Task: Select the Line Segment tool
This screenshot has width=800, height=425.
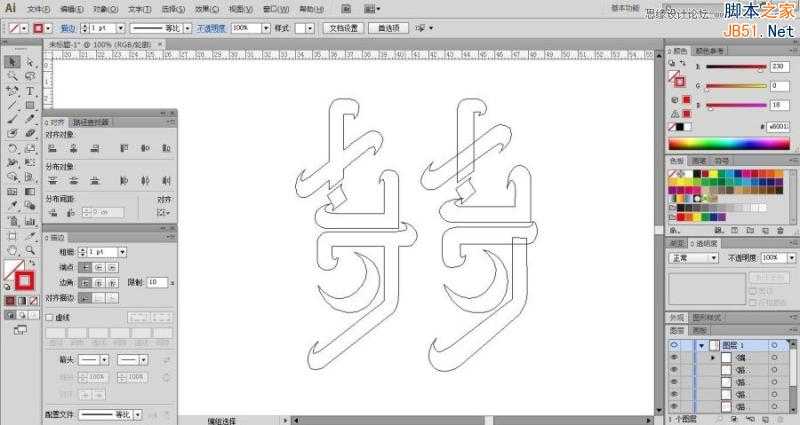Action: tap(12, 105)
